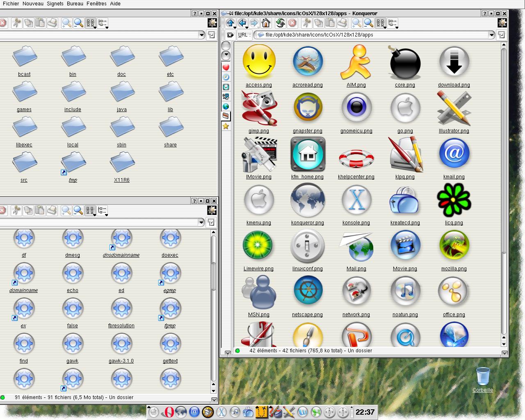Open Bureau menu
The width and height of the screenshot is (525, 420).
click(x=75, y=4)
